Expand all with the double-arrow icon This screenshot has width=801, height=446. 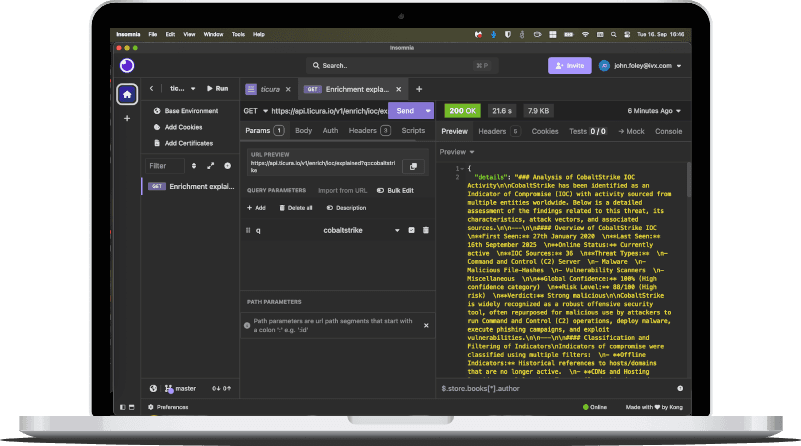click(210, 165)
